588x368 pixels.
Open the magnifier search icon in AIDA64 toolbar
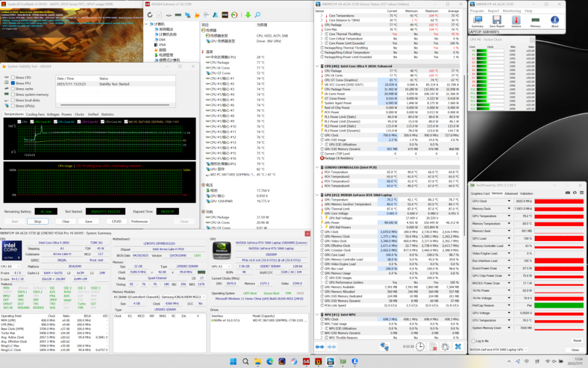258,15
